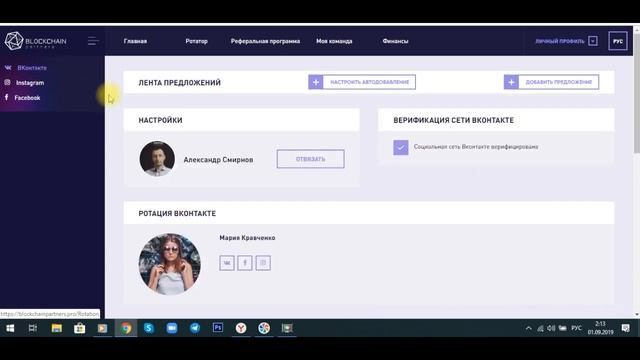
Task: Click the Facebook icon in sidebar
Action: (6, 97)
